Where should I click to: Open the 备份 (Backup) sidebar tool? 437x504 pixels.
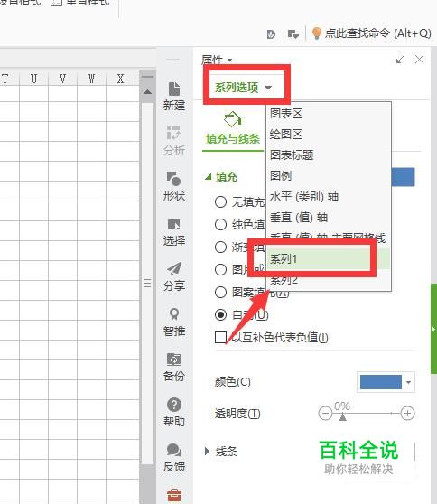coord(174,367)
